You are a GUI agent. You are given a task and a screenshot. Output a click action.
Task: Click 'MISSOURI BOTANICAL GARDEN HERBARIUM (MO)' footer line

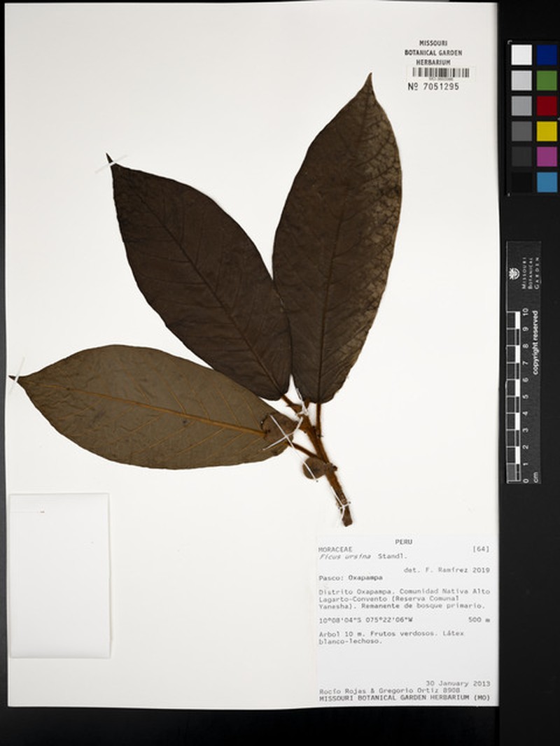click(405, 698)
